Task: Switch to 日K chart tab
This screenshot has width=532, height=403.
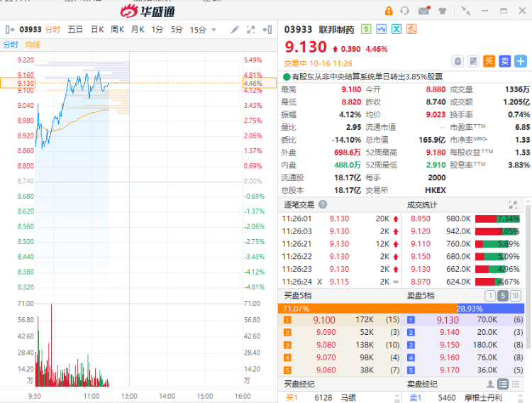Action: click(97, 30)
